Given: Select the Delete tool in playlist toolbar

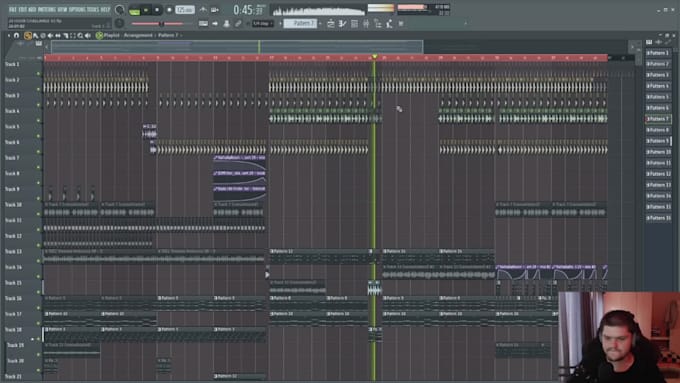Looking at the screenshot, I should point(43,36).
